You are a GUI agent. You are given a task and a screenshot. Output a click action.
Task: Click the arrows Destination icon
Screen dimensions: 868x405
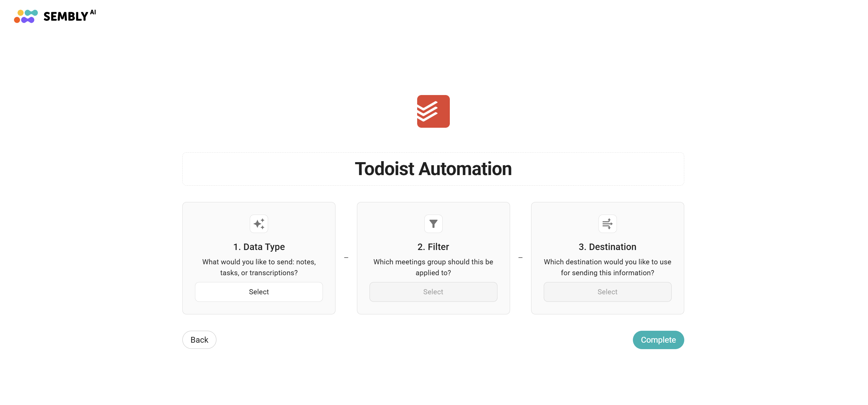(607, 224)
